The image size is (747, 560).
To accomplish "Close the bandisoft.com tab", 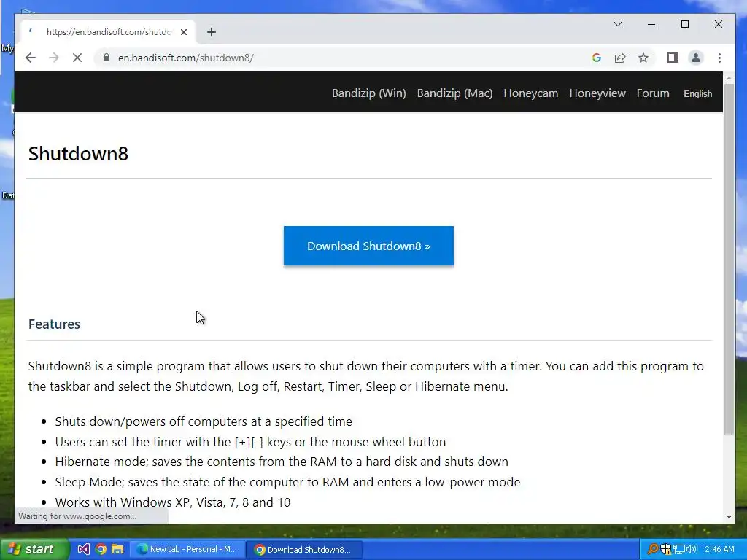I will coord(184,32).
